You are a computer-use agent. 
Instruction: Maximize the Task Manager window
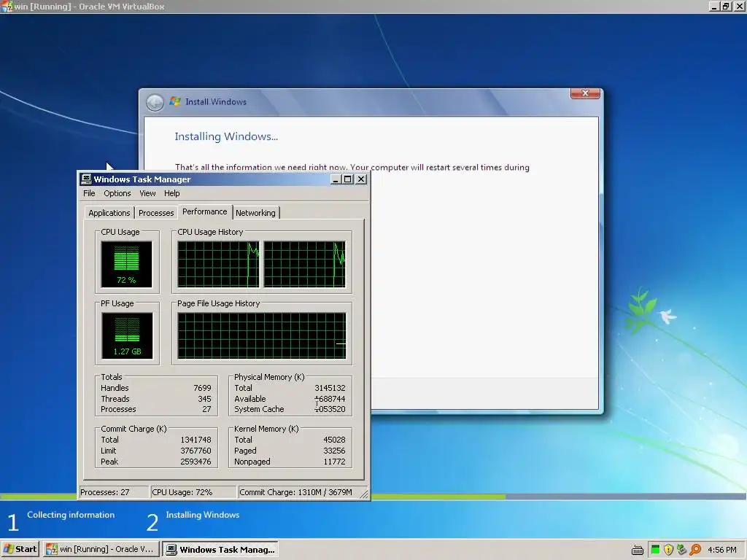coord(348,179)
